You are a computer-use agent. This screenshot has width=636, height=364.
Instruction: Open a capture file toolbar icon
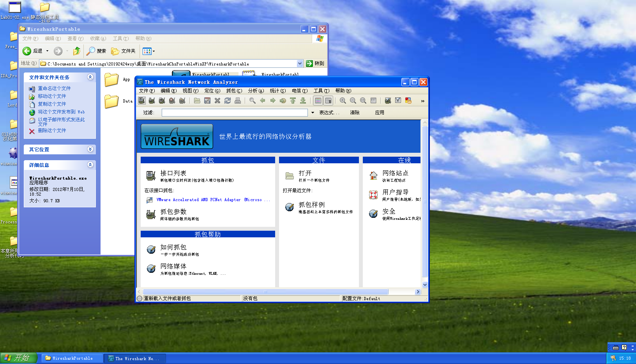pyautogui.click(x=197, y=101)
